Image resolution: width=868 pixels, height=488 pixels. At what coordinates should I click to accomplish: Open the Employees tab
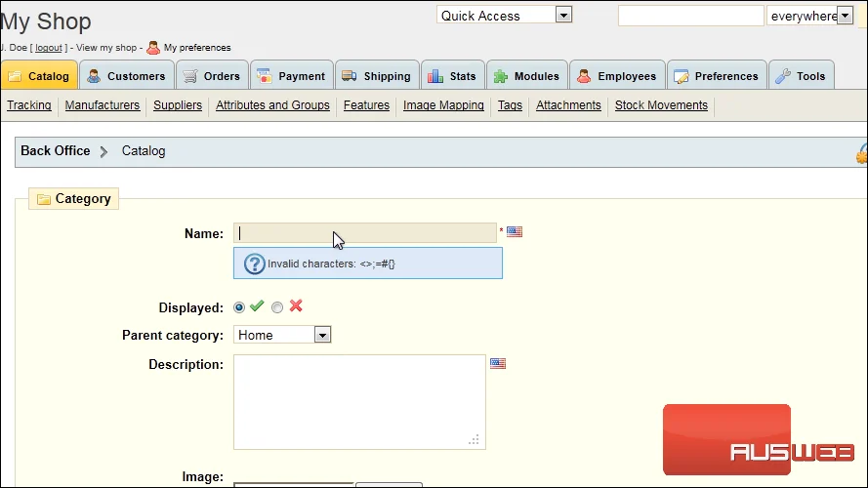click(x=617, y=75)
